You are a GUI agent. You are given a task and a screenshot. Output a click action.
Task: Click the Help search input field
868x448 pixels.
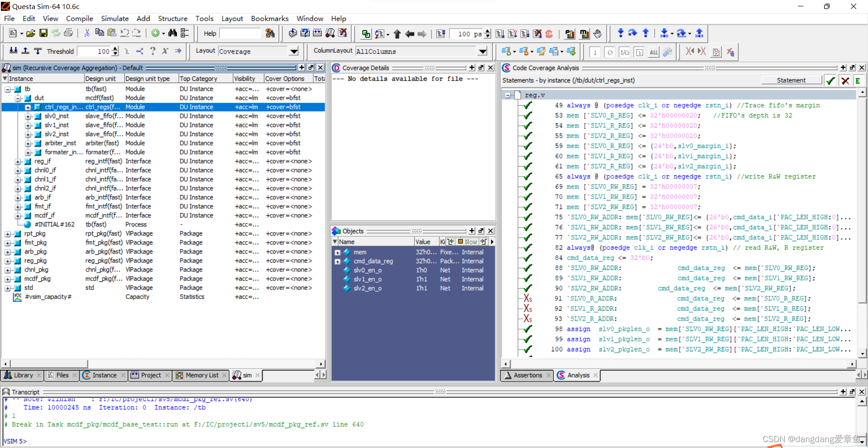click(x=240, y=33)
